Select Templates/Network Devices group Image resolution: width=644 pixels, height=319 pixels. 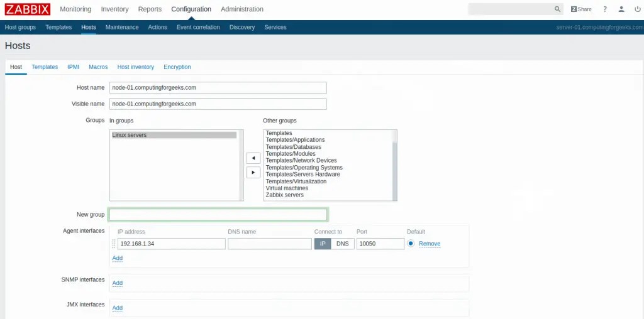[301, 160]
